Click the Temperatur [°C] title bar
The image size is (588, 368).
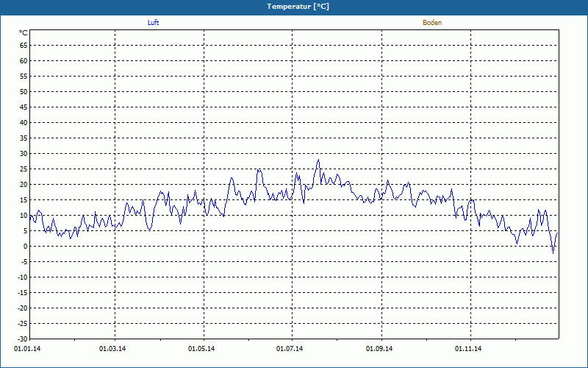(294, 7)
